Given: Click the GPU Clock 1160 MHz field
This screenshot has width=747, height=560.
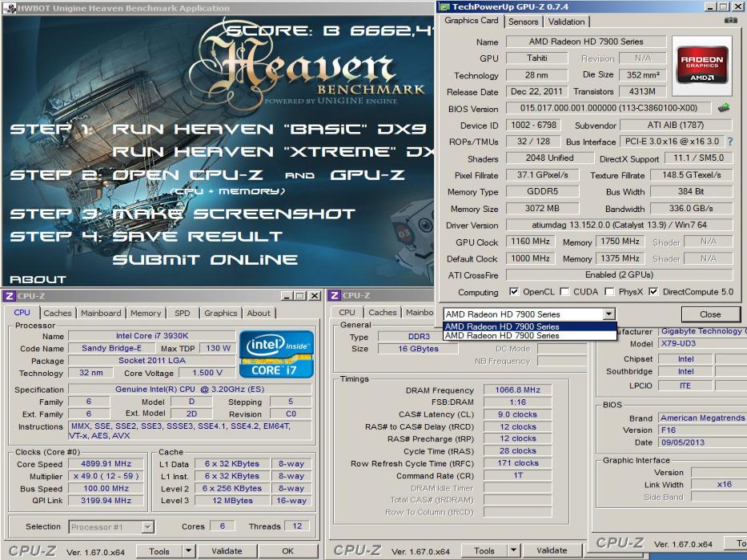Looking at the screenshot, I should [x=530, y=242].
